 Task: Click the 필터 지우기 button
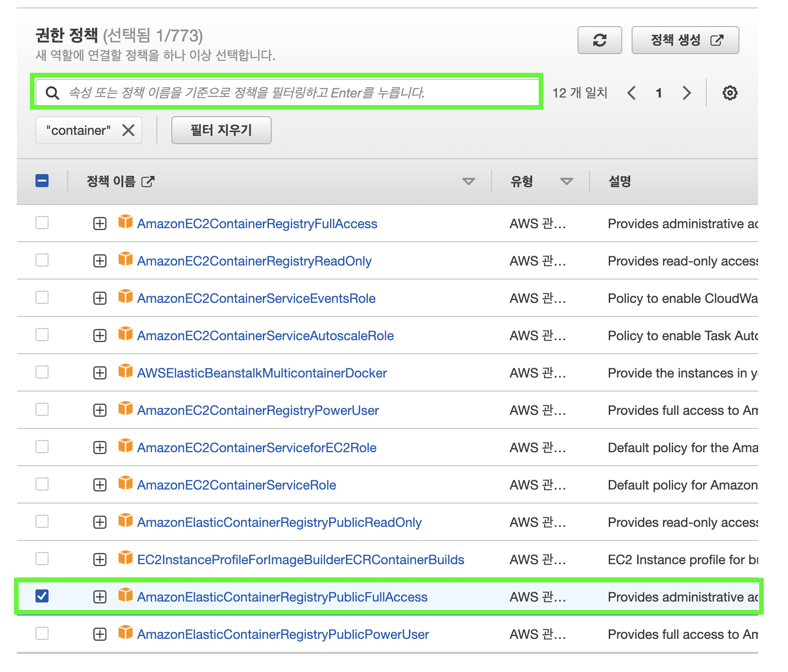click(221, 130)
